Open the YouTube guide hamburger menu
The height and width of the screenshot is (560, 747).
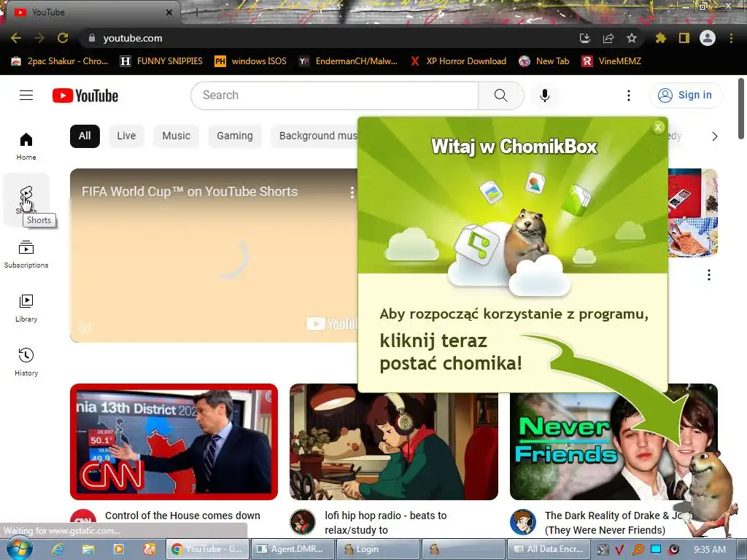coord(26,96)
